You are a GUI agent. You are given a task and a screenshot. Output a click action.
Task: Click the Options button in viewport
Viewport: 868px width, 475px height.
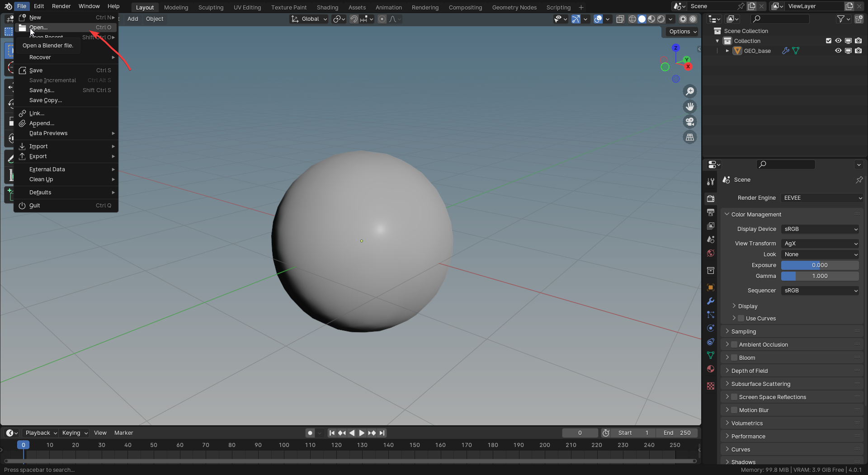tap(682, 32)
